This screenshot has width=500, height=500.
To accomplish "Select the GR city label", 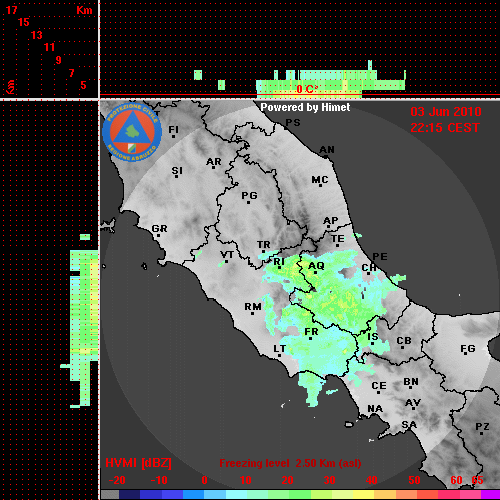I will pos(159,229).
